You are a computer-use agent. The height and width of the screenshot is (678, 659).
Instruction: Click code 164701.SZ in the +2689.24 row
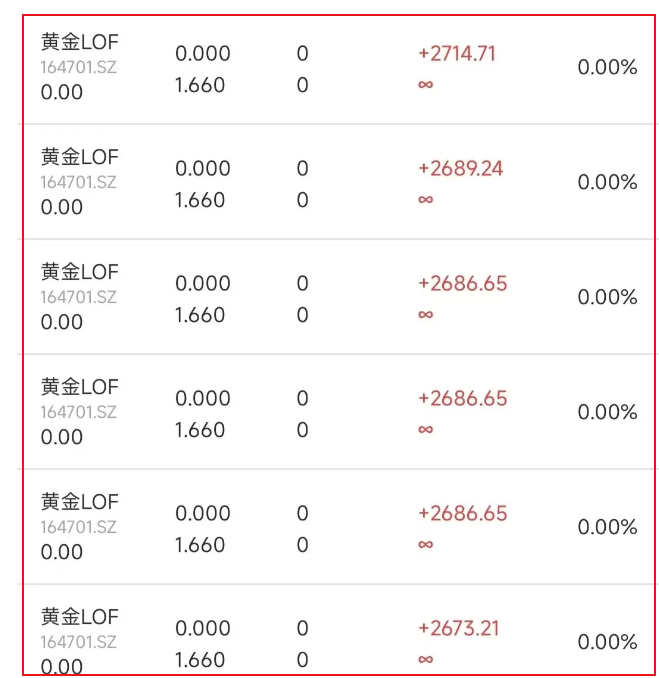click(78, 182)
